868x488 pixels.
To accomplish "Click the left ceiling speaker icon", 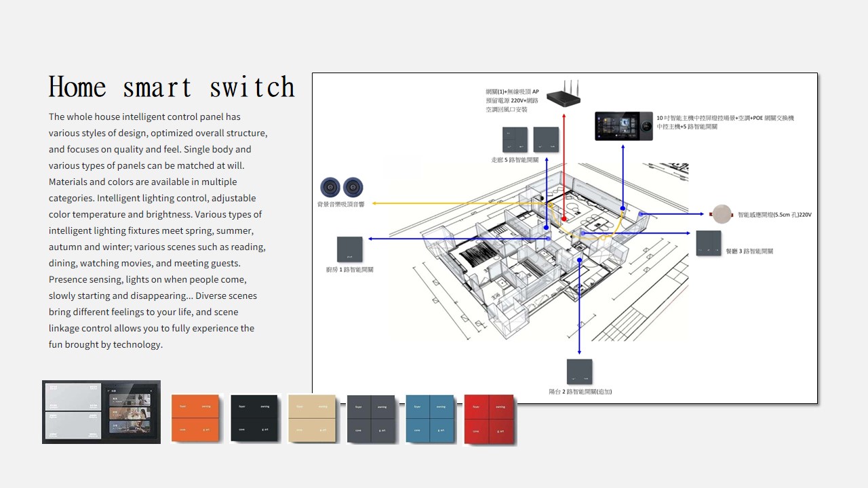I will [x=331, y=187].
